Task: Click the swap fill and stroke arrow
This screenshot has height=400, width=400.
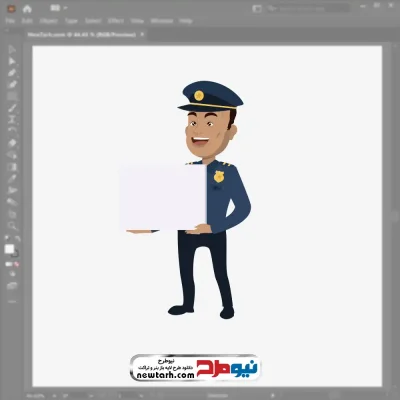Action: pos(17,238)
